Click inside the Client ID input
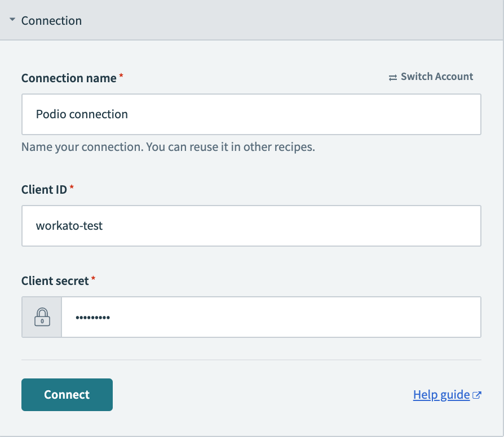 pos(251,226)
